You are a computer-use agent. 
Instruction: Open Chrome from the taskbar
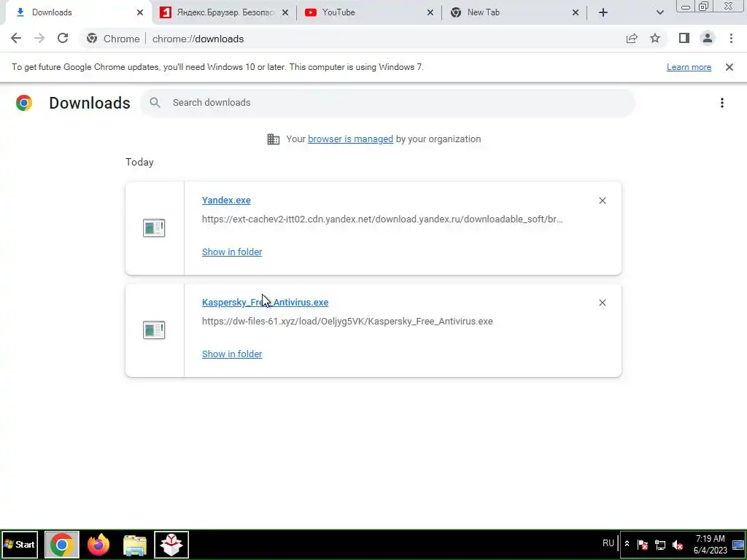(61, 544)
